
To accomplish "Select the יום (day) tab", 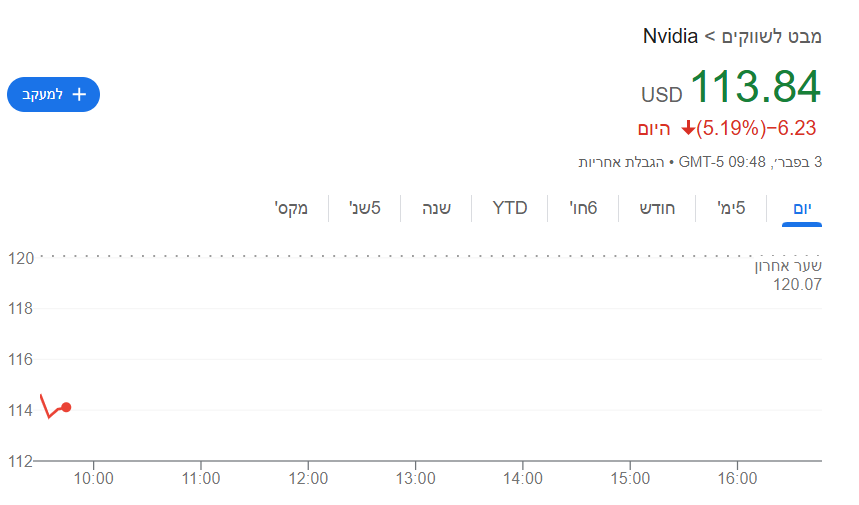I will coord(802,208).
